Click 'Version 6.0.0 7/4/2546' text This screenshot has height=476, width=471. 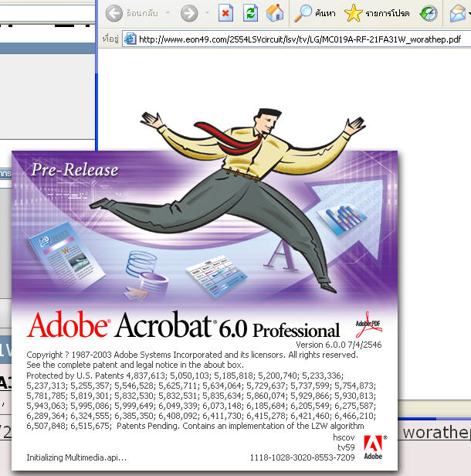click(x=338, y=345)
